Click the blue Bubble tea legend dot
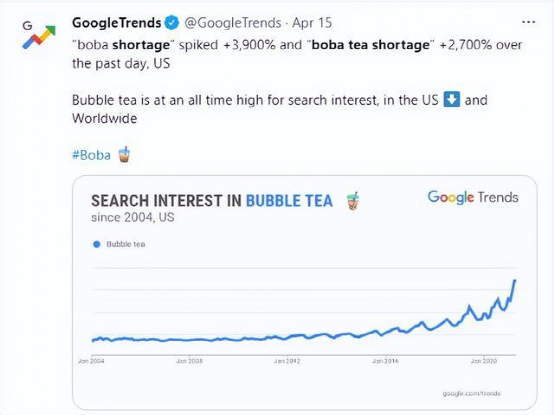Image resolution: width=554 pixels, height=415 pixels. pos(96,244)
